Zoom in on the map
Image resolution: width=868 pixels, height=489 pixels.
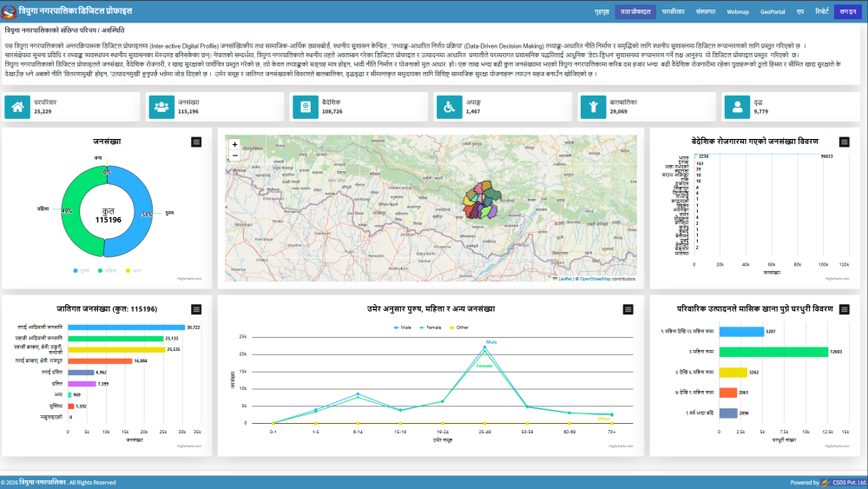[234, 144]
